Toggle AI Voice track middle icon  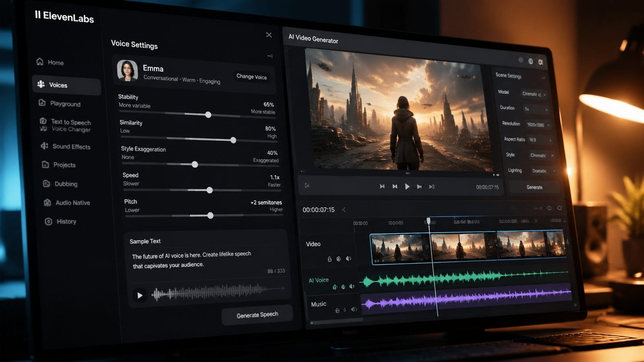pos(343,287)
